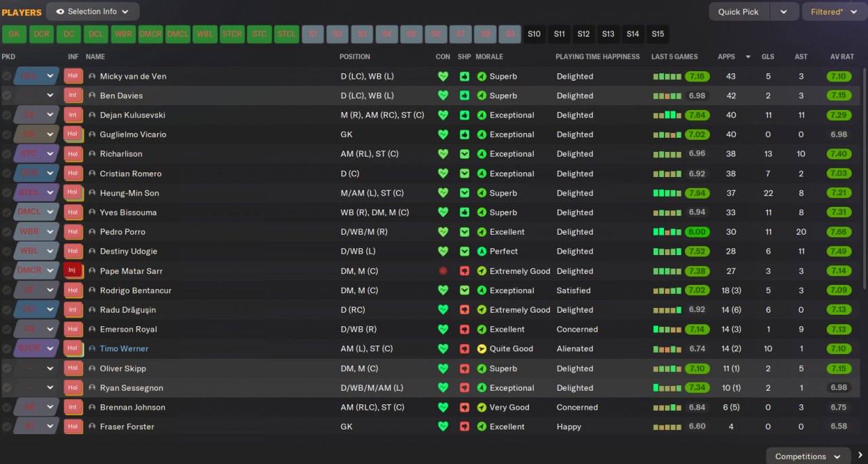The width and height of the screenshot is (868, 464).
Task: Click player profile icon next to Cristian Romero
Action: tap(92, 174)
